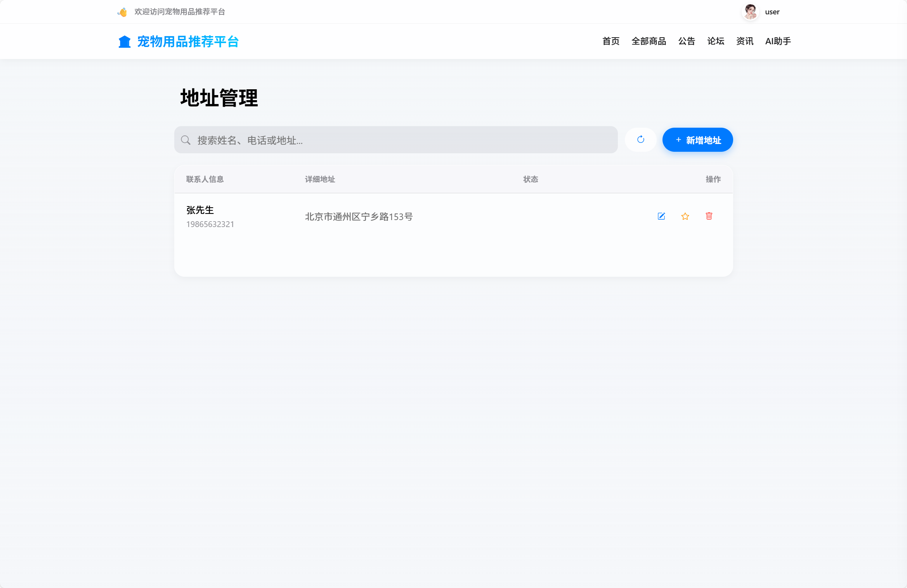Image resolution: width=907 pixels, height=588 pixels.
Task: Click the magnifier icon in search bar
Action: click(186, 140)
